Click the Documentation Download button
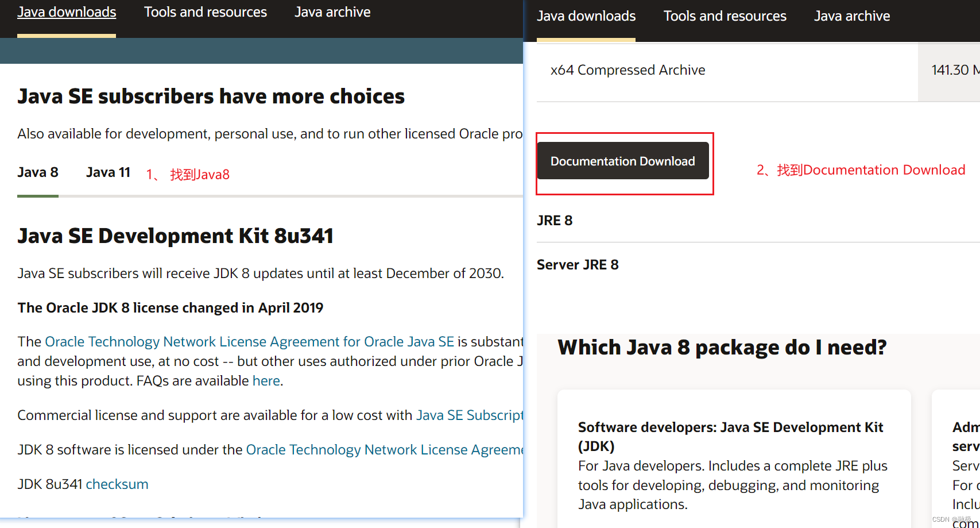The image size is (980, 528). [x=623, y=161]
